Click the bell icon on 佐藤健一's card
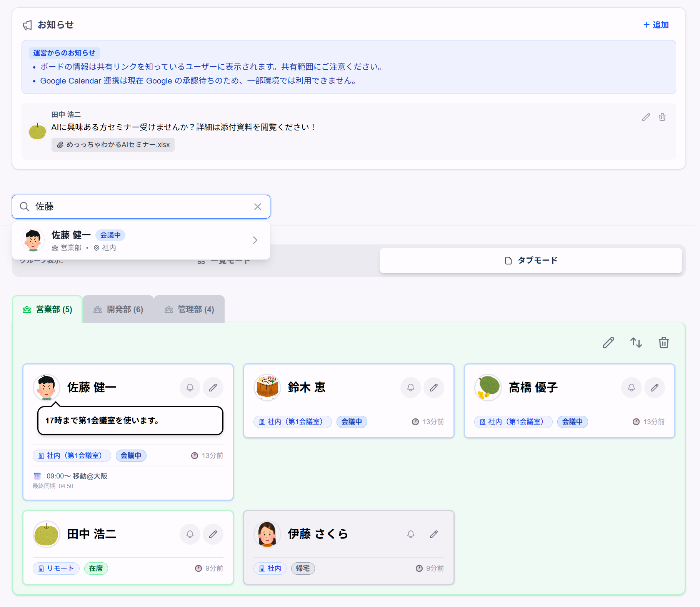700x607 pixels. 190,388
